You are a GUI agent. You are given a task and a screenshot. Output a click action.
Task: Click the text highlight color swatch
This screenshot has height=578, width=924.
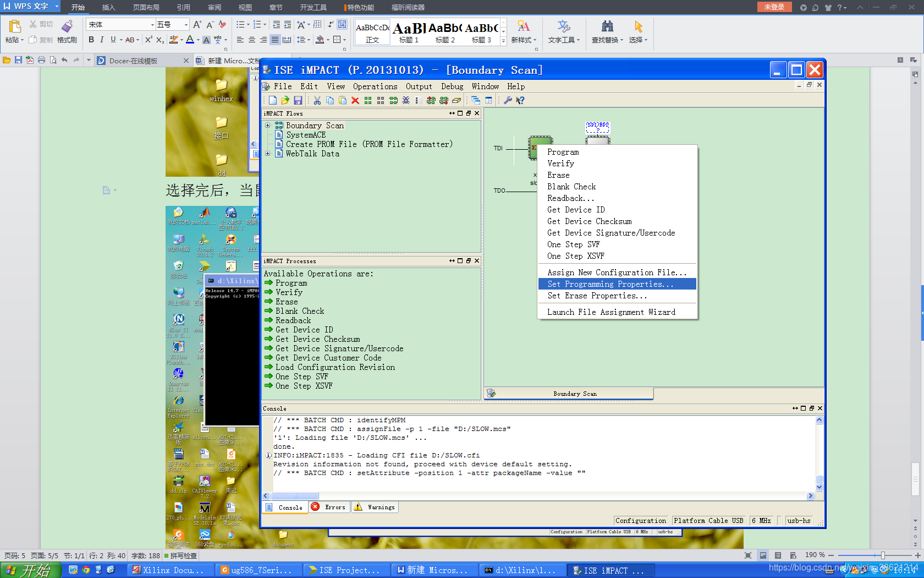(x=174, y=40)
